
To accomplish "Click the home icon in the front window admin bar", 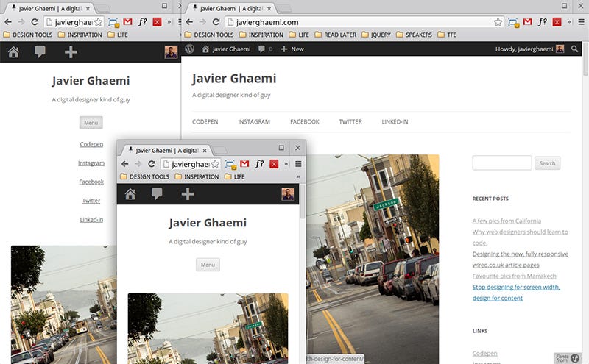I will (130, 194).
